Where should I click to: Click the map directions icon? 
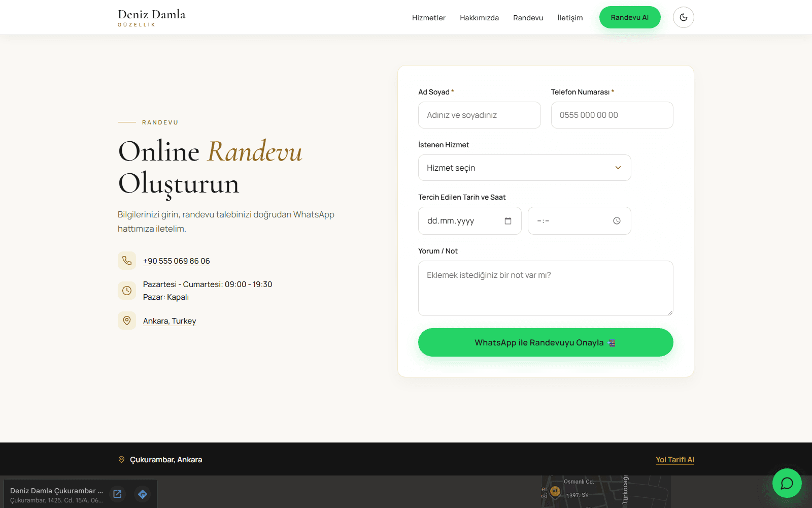pos(143,494)
